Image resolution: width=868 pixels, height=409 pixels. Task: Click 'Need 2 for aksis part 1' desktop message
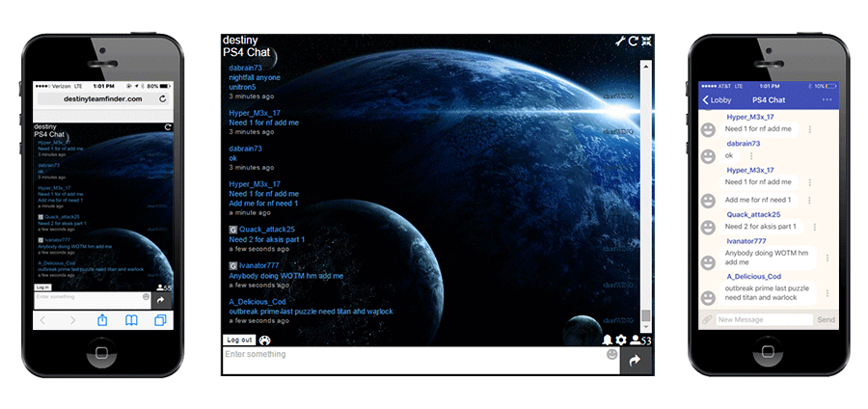267,239
